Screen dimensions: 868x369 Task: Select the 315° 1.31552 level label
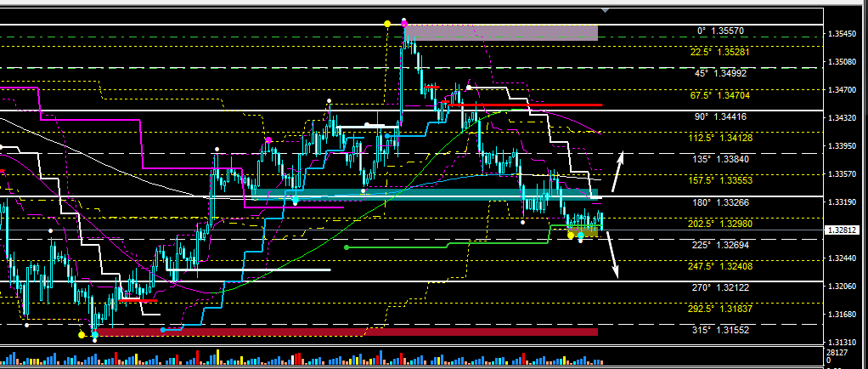pos(722,331)
